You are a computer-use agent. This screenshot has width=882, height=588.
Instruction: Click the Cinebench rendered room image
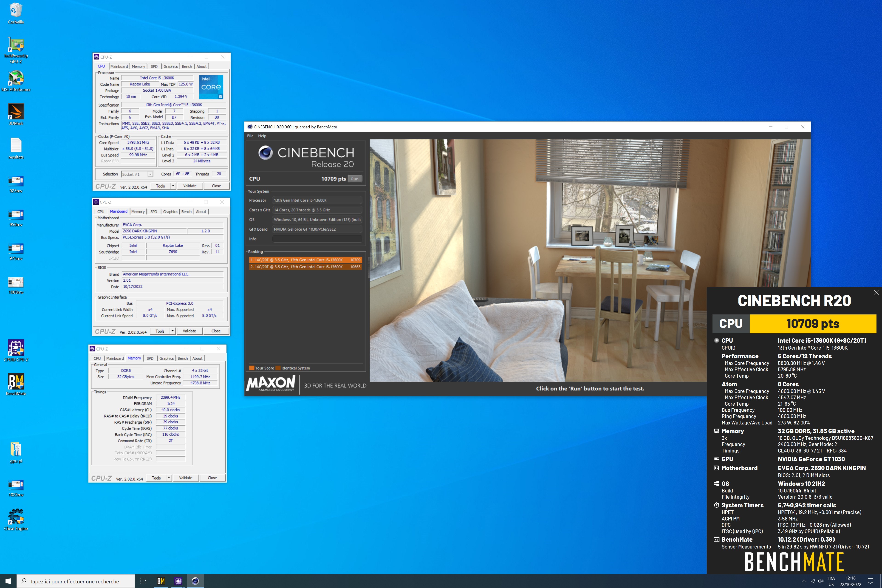590,260
